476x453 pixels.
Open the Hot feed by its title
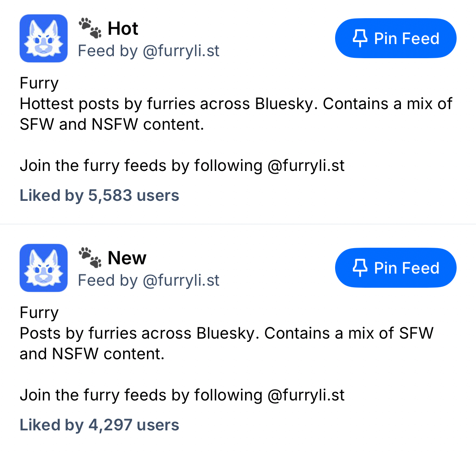[x=123, y=29]
